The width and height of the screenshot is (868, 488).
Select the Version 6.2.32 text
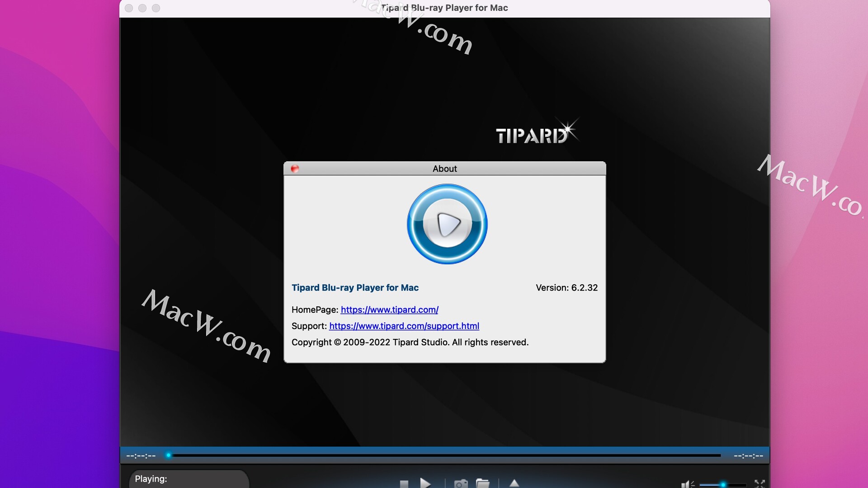pos(566,287)
